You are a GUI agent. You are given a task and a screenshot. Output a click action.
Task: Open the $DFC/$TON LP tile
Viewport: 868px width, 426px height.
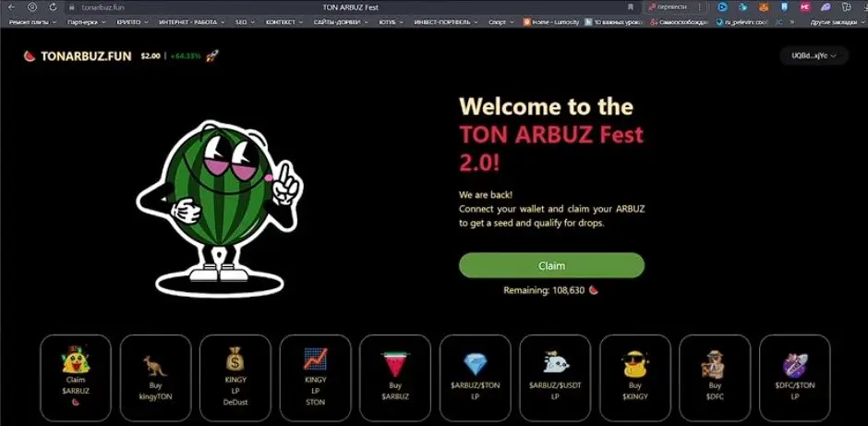tap(795, 378)
